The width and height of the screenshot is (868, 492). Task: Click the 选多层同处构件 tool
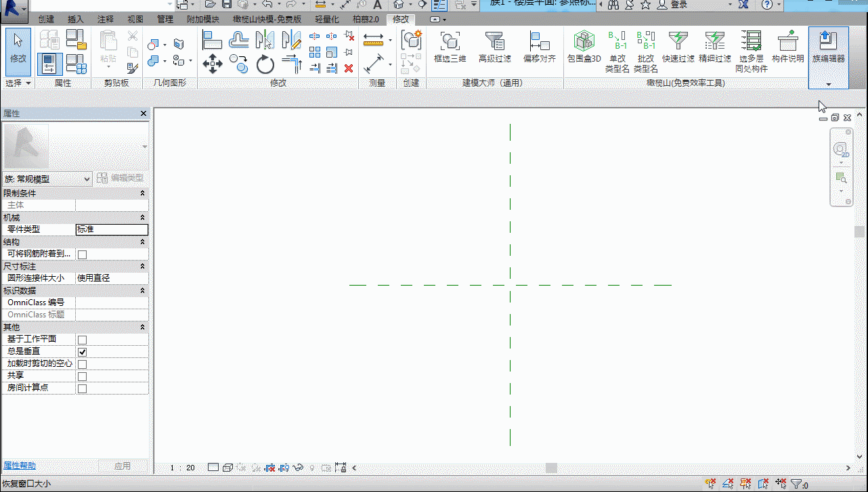click(751, 51)
